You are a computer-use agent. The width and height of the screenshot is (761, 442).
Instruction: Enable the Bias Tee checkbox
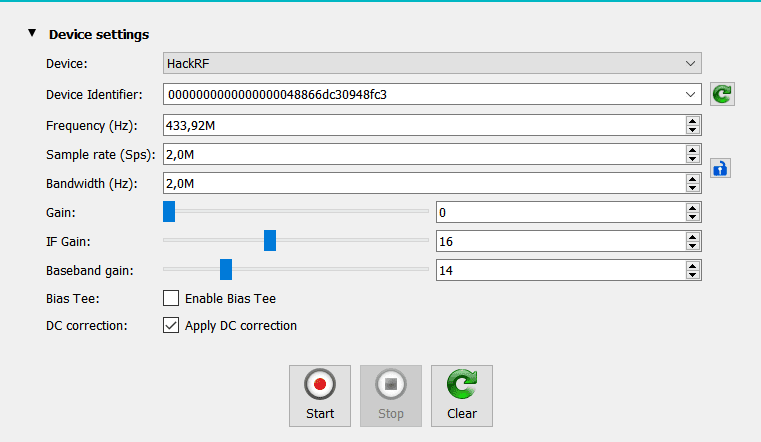(171, 298)
